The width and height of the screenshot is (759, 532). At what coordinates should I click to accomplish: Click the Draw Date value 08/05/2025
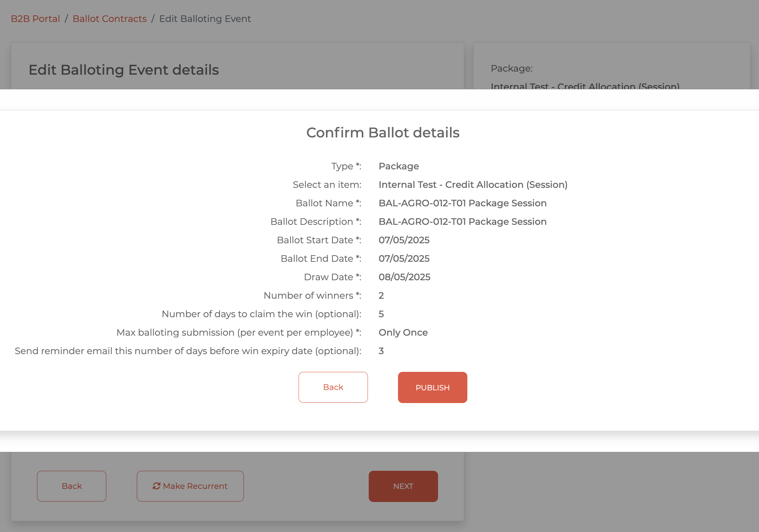[x=404, y=277]
